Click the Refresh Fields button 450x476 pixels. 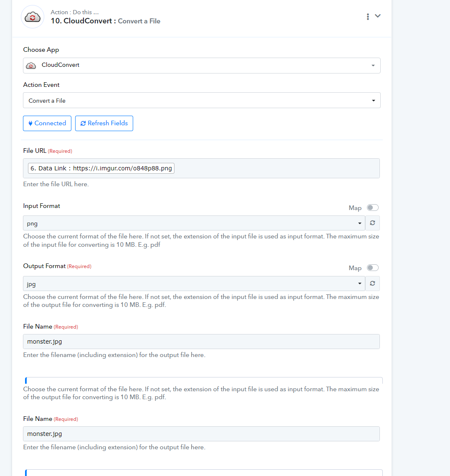coord(104,123)
